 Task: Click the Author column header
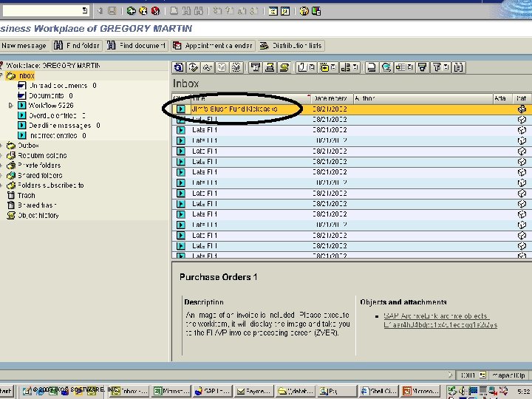pos(423,98)
